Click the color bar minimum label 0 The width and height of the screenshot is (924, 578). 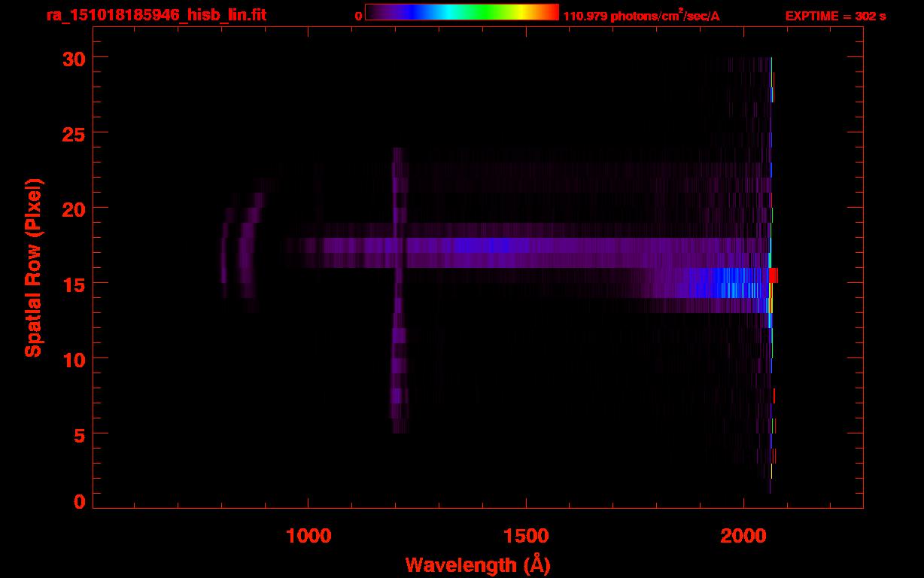tap(358, 16)
